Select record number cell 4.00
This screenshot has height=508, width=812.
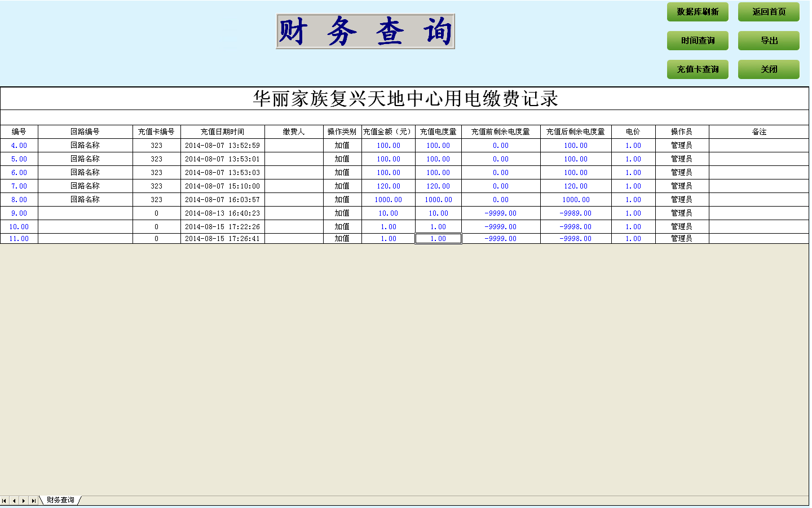coord(19,146)
